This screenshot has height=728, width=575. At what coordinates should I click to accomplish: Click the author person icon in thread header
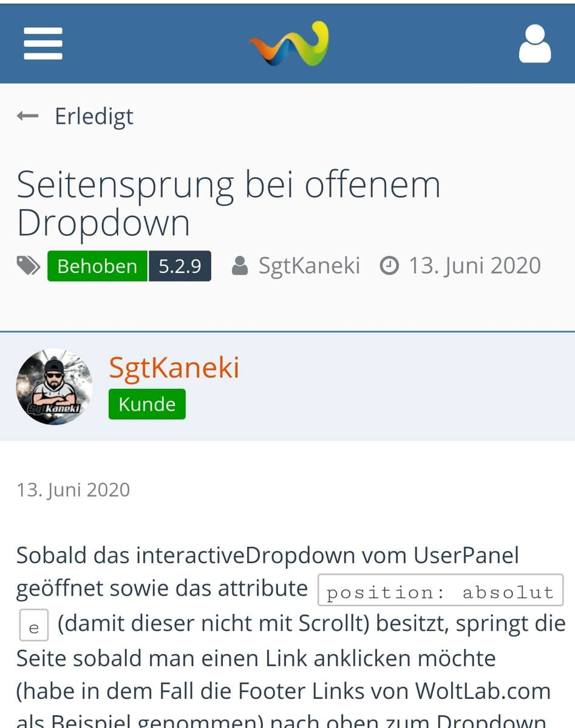click(240, 266)
